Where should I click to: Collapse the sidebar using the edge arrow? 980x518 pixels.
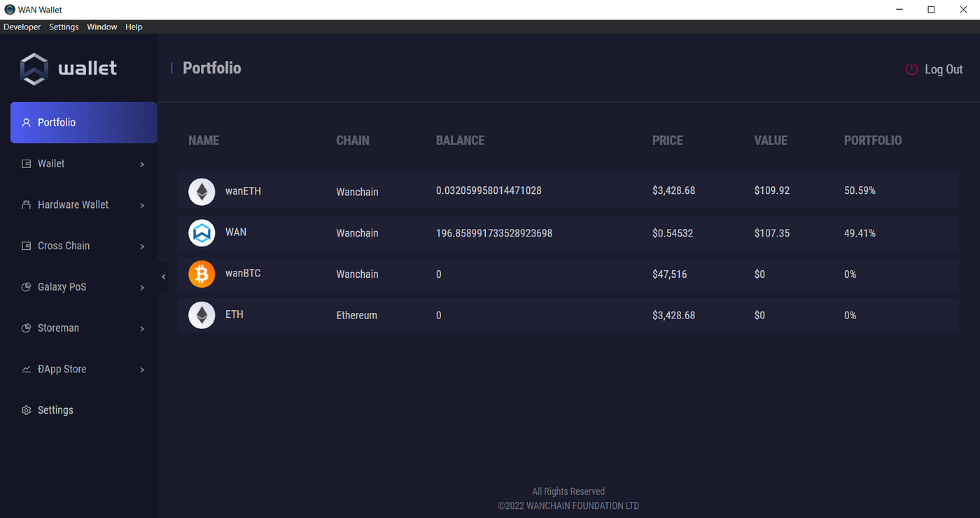coord(164,277)
